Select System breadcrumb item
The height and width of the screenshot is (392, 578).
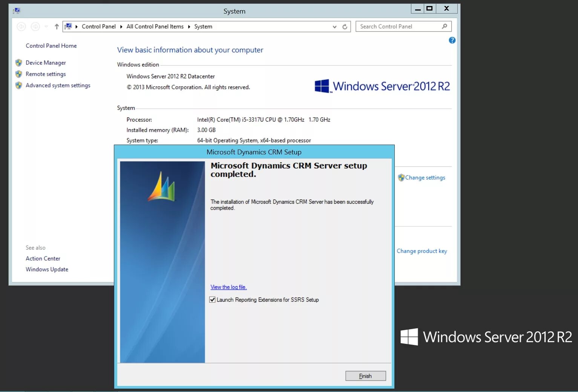[203, 26]
